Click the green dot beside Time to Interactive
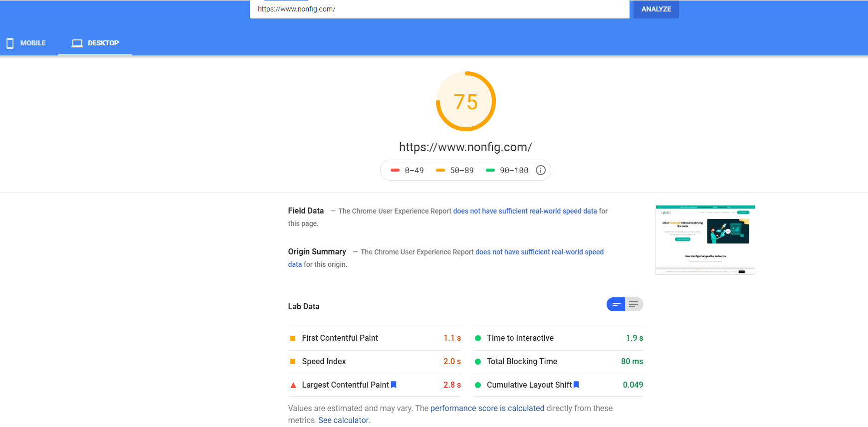Image resolution: width=868 pixels, height=427 pixels. click(478, 338)
